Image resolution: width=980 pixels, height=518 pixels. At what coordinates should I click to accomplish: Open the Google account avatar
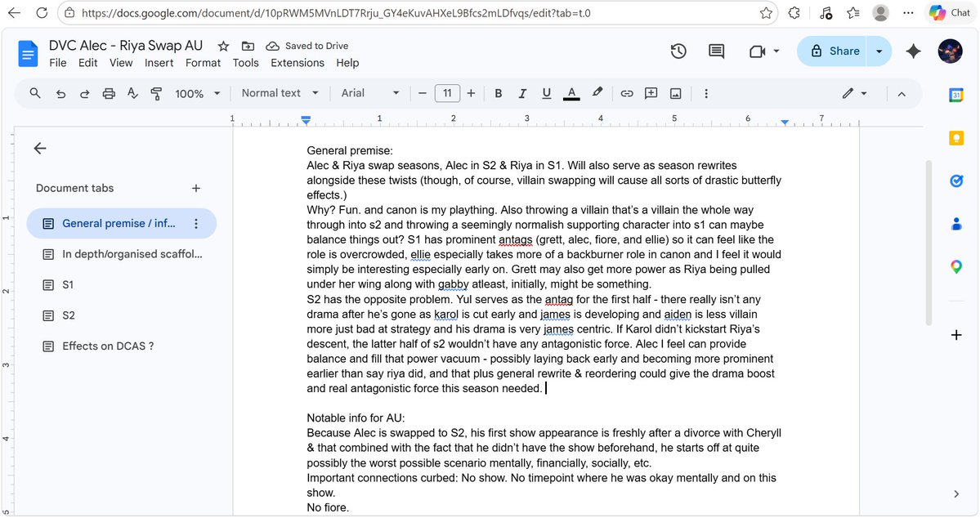[x=950, y=51]
